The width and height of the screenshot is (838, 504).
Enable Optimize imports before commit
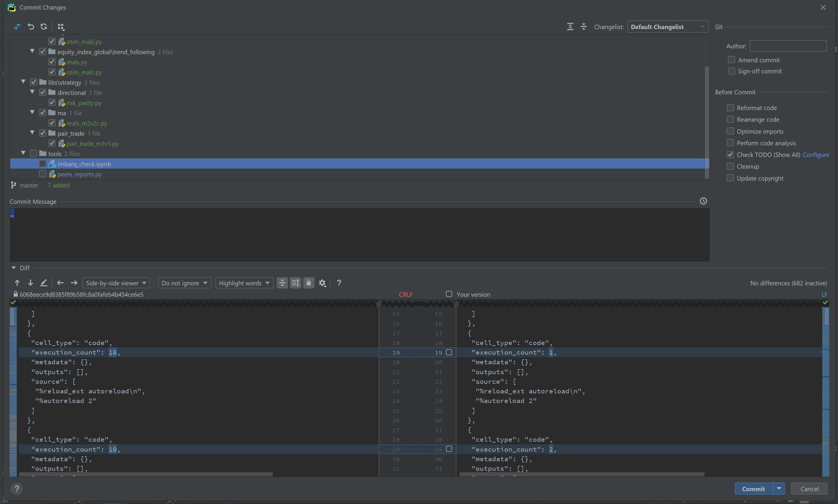[730, 131]
